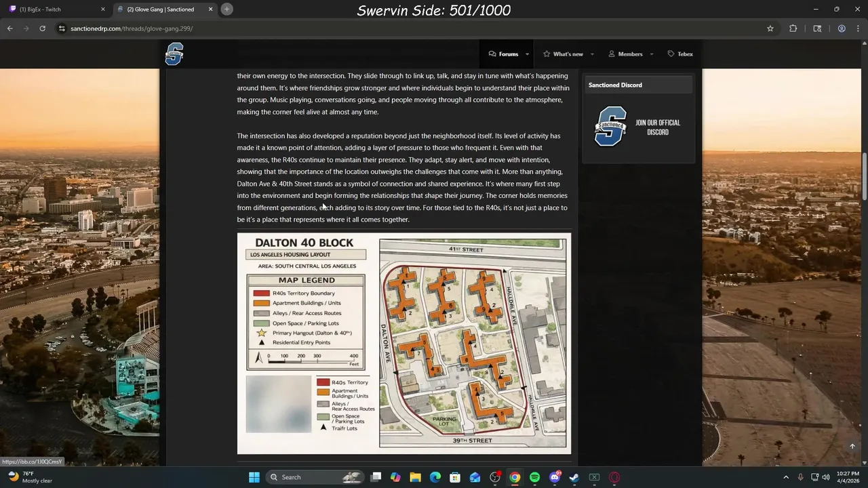Open the Members navigation item

pos(625,54)
